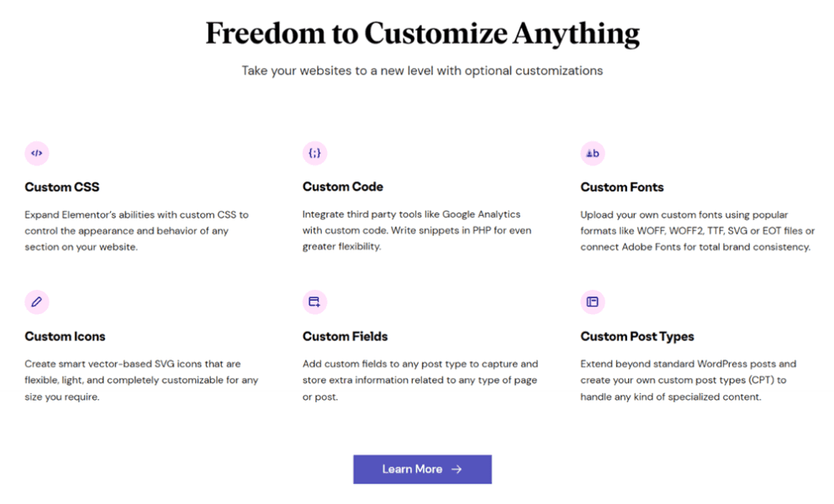
Task: Click the Freedom to Customize Anything title
Action: pos(422,34)
